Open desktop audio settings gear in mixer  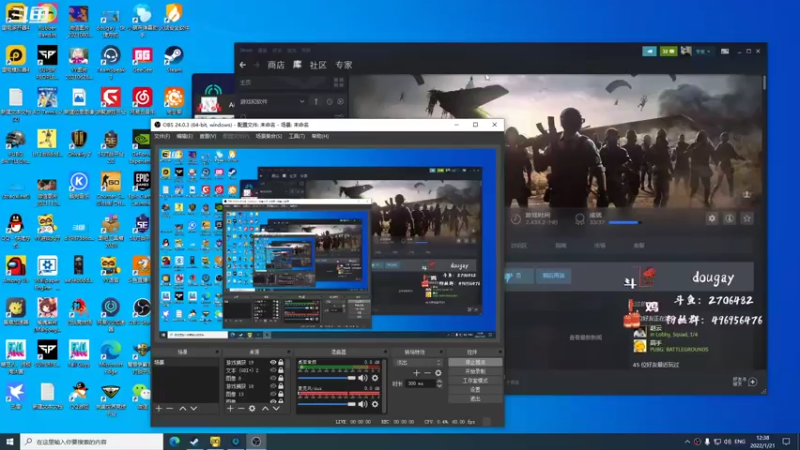(375, 378)
